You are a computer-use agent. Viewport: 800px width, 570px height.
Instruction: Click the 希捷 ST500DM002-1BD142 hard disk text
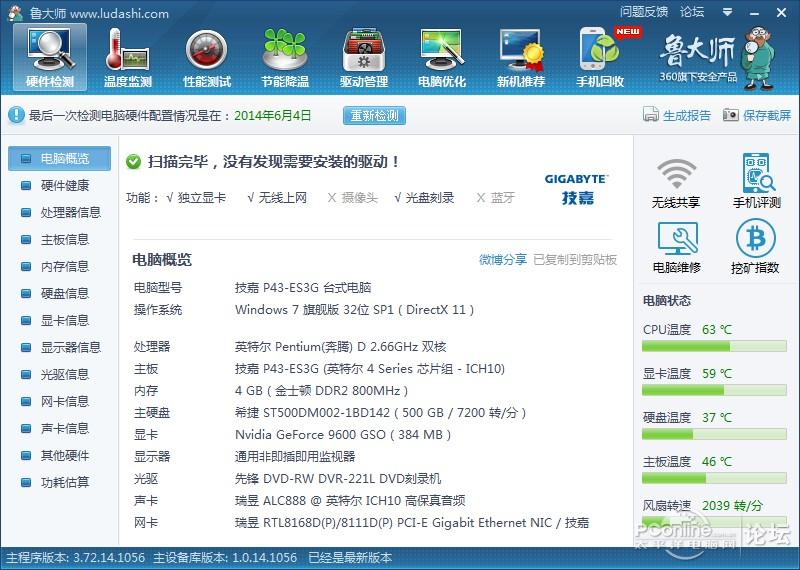[381, 413]
